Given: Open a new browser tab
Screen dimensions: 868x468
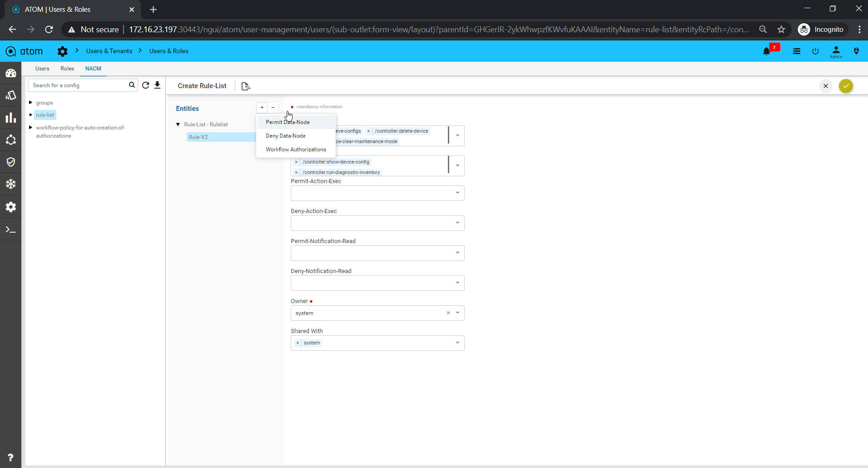Looking at the screenshot, I should [x=153, y=10].
